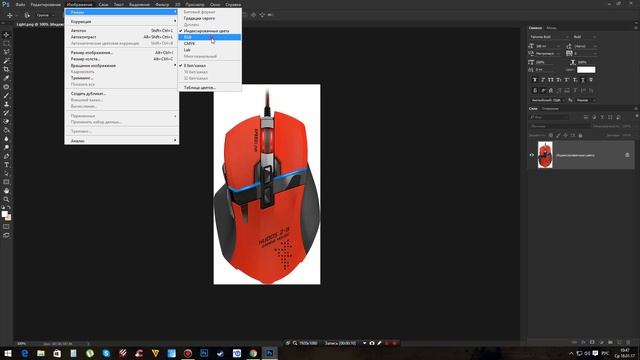
Task: Choose CMYK color mode
Action: 209,43
